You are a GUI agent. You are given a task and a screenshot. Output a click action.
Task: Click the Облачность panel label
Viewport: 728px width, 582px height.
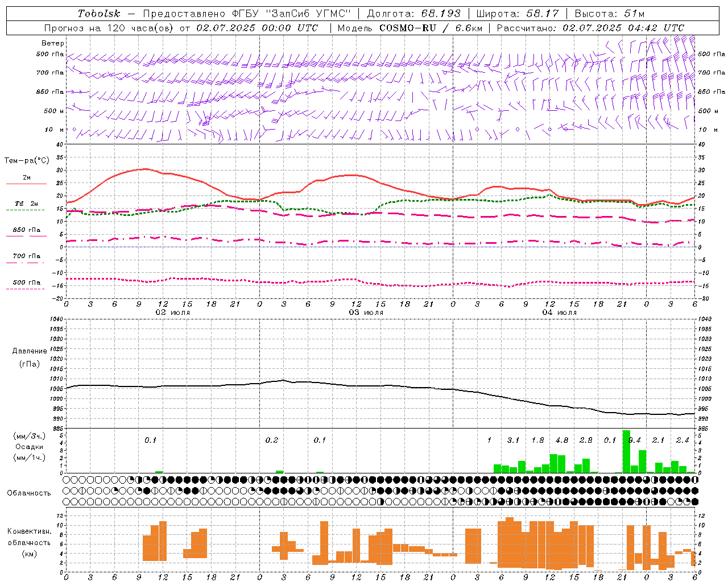point(29,493)
